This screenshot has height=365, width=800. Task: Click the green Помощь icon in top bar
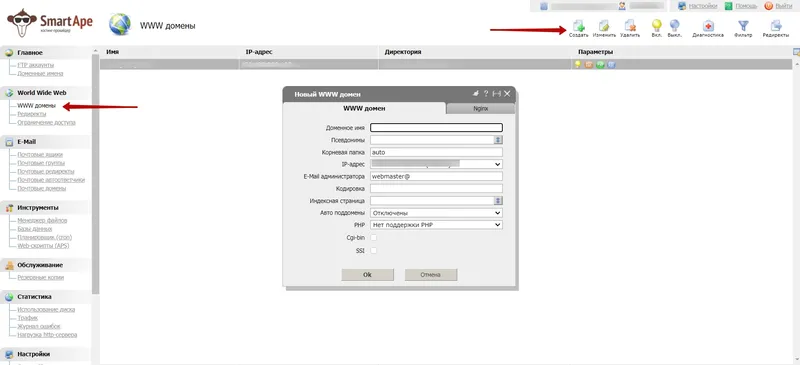(729, 6)
